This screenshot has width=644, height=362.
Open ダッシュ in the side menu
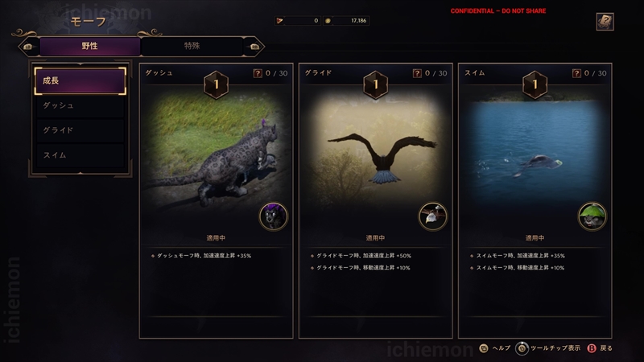[80, 105]
